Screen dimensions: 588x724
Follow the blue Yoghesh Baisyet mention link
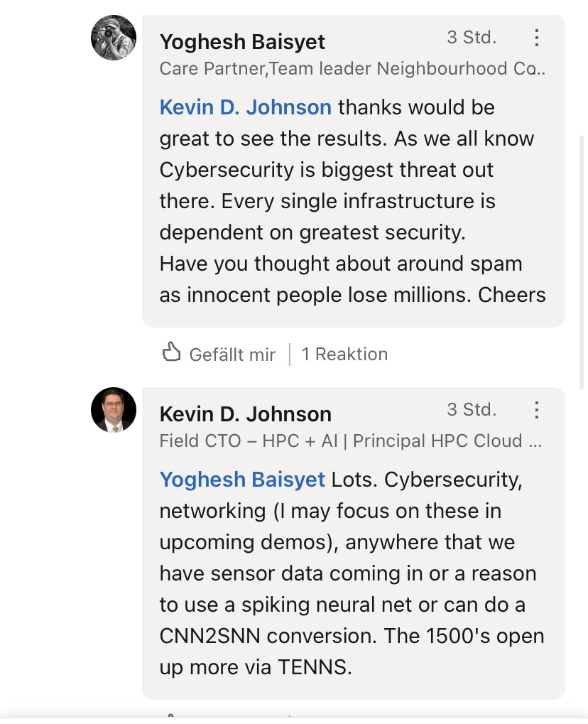pyautogui.click(x=242, y=480)
